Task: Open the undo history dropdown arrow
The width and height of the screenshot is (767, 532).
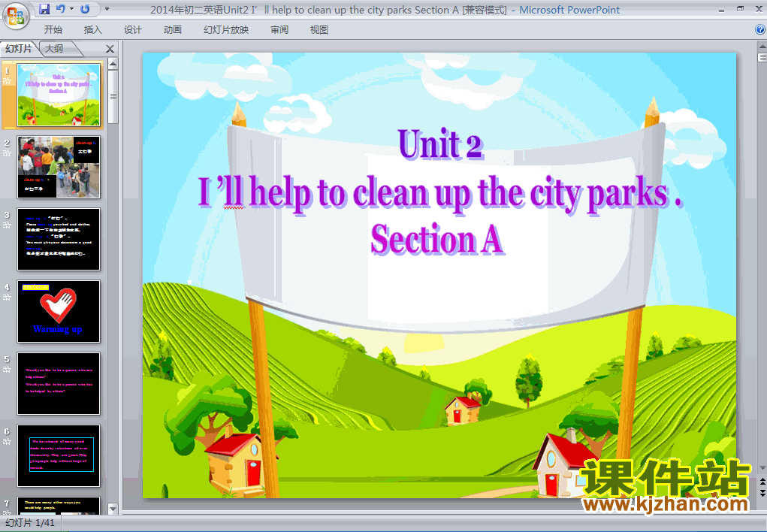Action: point(72,9)
